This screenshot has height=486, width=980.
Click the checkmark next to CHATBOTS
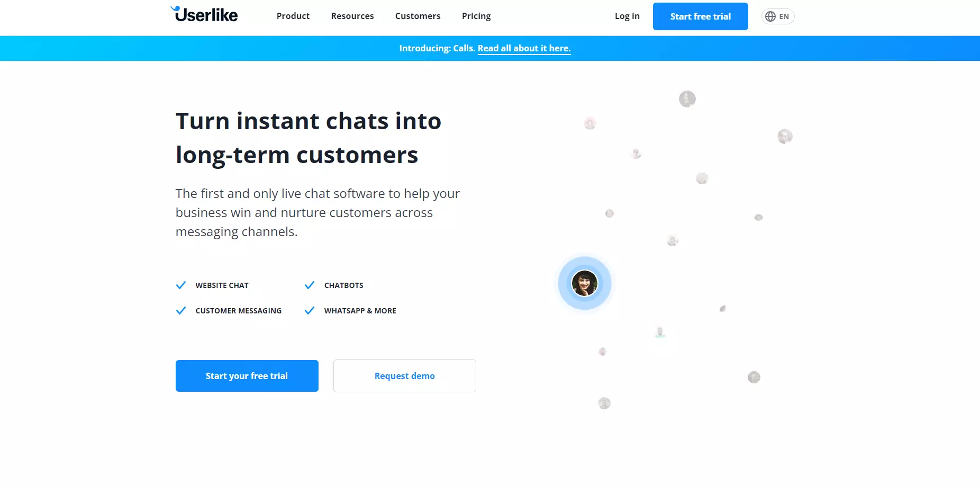click(310, 285)
